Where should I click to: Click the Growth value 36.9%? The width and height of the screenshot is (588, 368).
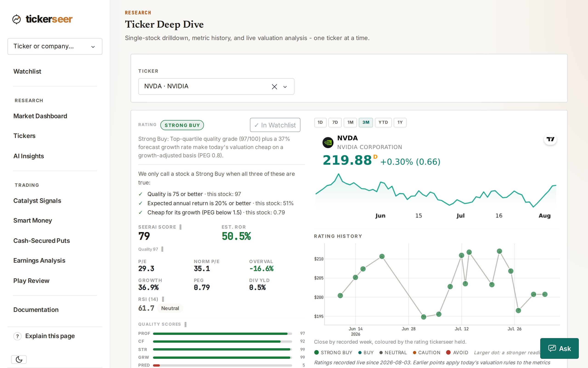148,287
